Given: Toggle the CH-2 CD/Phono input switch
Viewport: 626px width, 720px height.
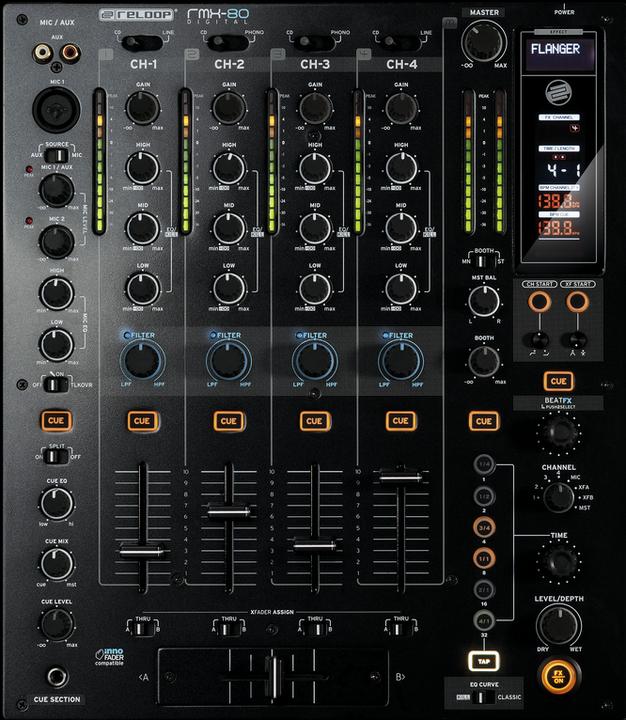Looking at the screenshot, I should 228,43.
